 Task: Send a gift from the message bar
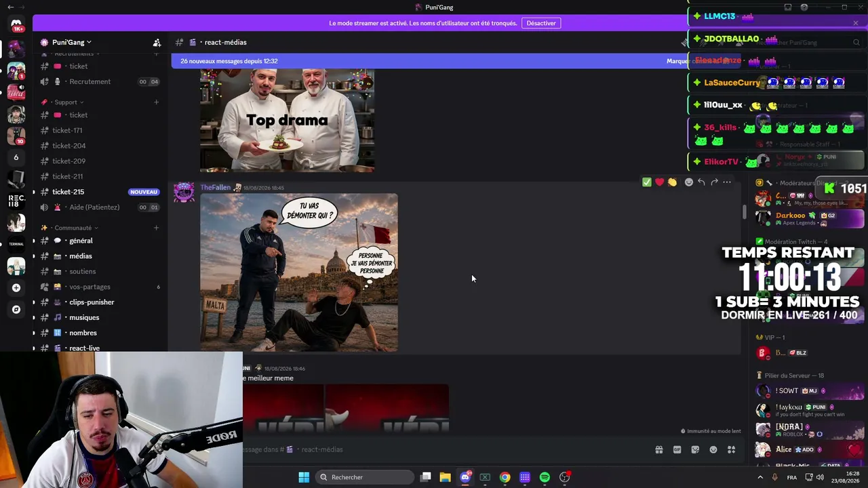point(659,449)
